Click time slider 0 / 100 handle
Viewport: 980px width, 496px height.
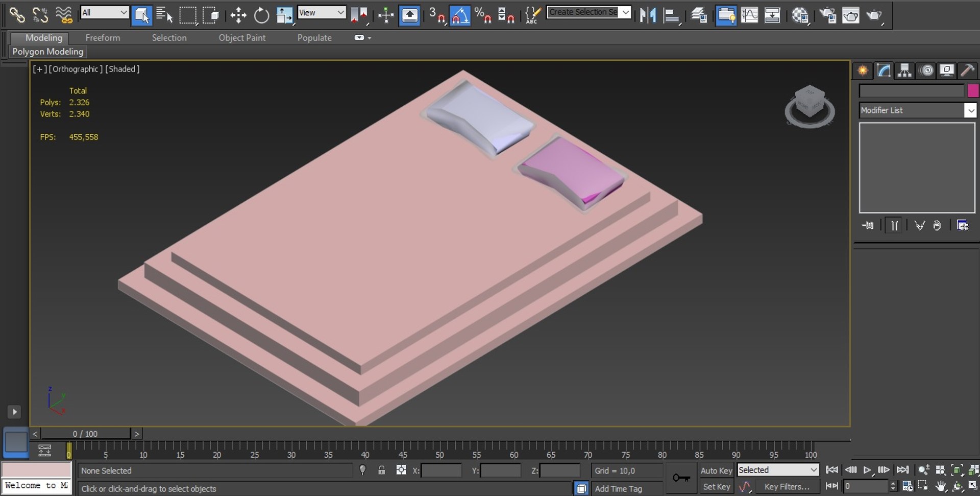tap(85, 434)
